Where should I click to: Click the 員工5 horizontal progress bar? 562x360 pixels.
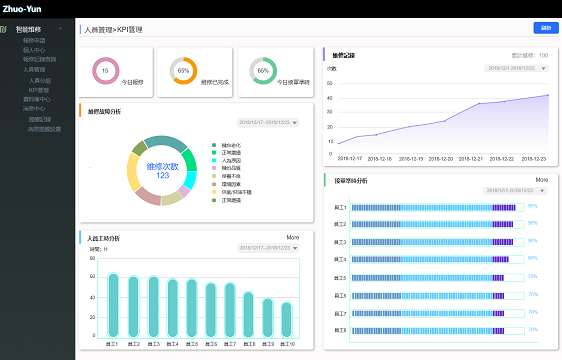pos(437,278)
